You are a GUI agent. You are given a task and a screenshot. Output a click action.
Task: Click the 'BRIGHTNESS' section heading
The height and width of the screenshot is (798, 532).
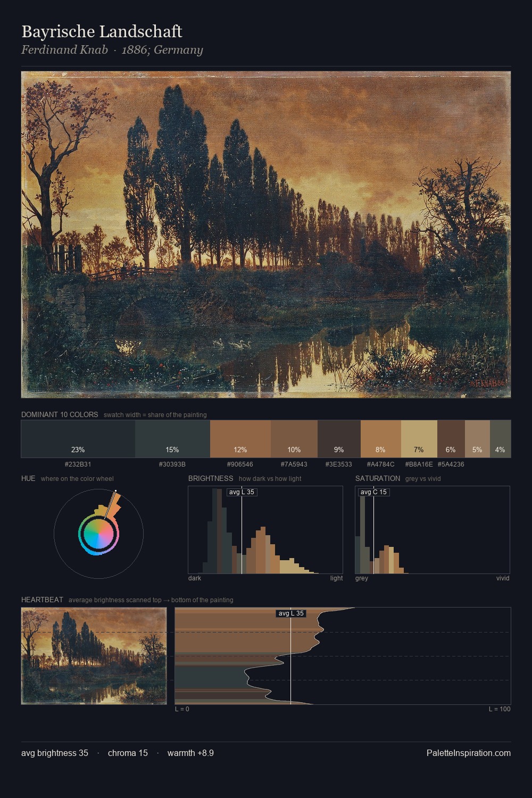click(211, 478)
